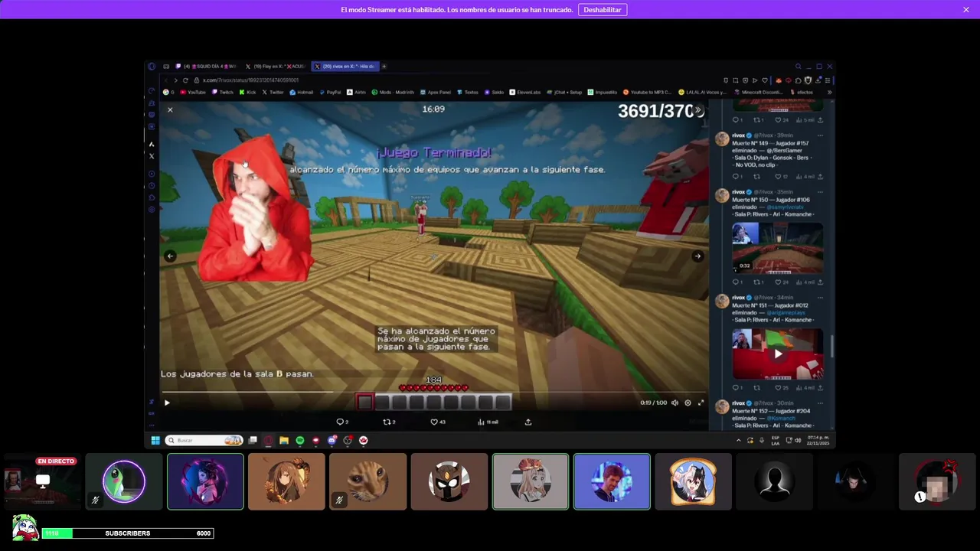The image size is (980, 551).
Task: Open Discord from the taskbar
Action: (x=332, y=440)
